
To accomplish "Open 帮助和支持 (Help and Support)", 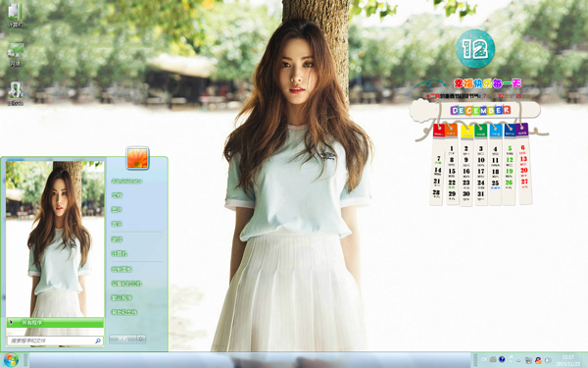I will (x=123, y=312).
